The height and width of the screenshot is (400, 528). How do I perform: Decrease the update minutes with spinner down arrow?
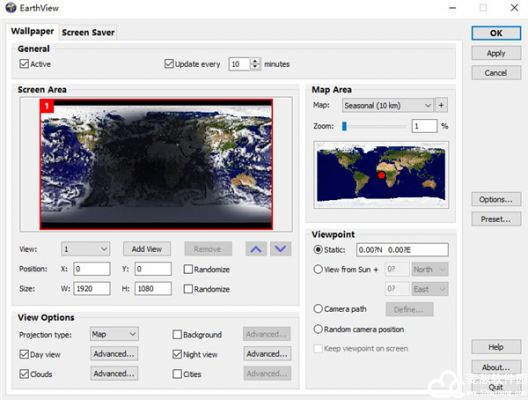point(255,67)
